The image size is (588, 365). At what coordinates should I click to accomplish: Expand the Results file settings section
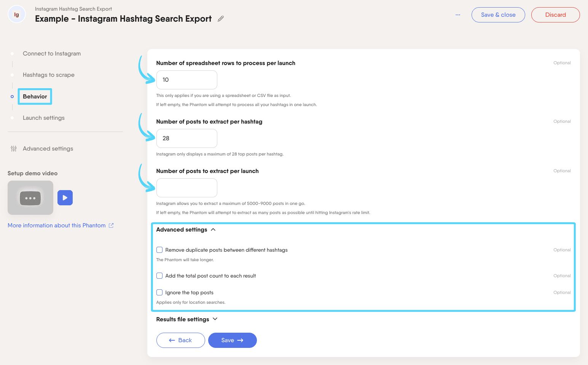pyautogui.click(x=187, y=319)
